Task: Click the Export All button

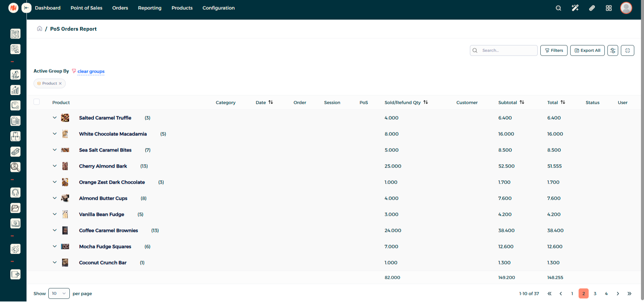Action: click(x=587, y=51)
